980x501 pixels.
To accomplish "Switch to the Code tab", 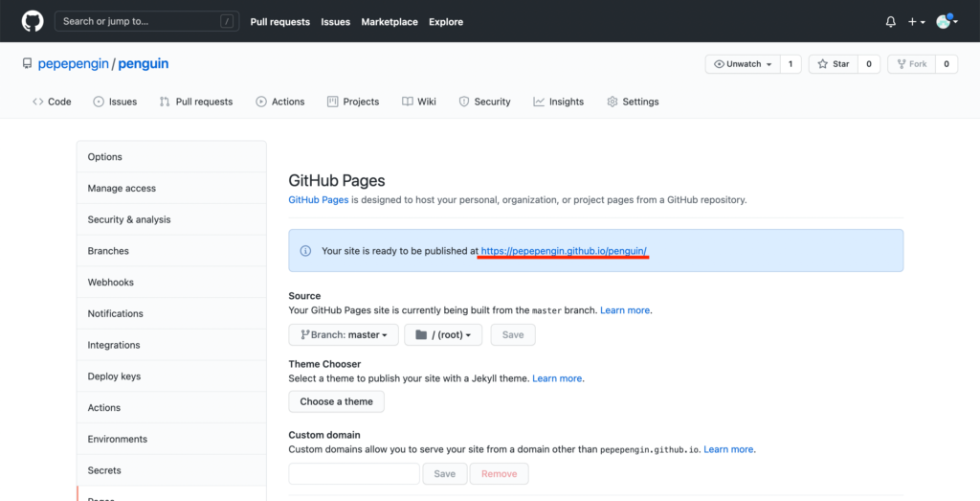I will point(52,102).
